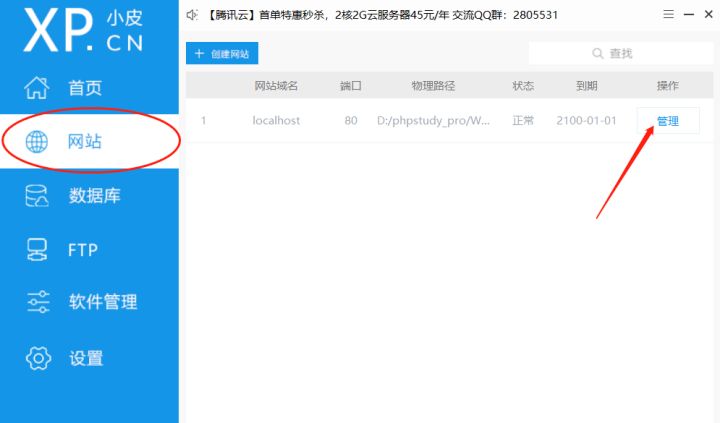
Task: Click 管理 for localhost site
Action: 668,121
